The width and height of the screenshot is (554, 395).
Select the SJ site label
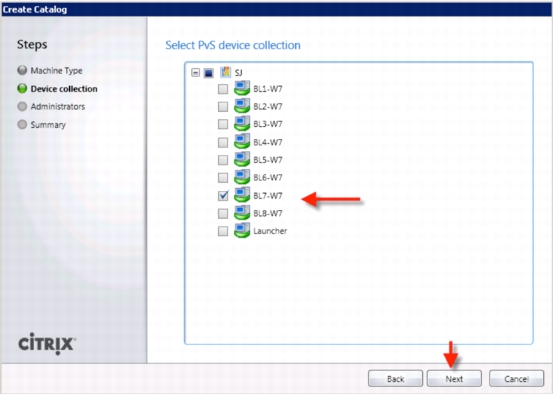coord(238,73)
